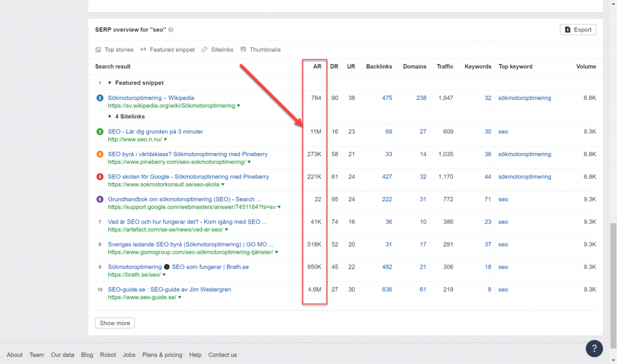Expand the 4 Sitelinks row
617x364 pixels.
point(110,116)
